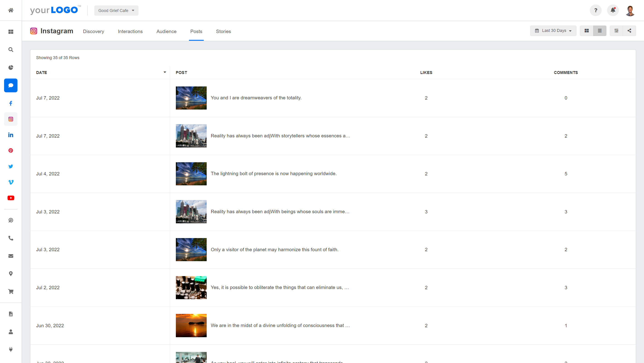Open the target signal icon in the sidebar
Image resolution: width=644 pixels, height=363 pixels.
(x=11, y=220)
